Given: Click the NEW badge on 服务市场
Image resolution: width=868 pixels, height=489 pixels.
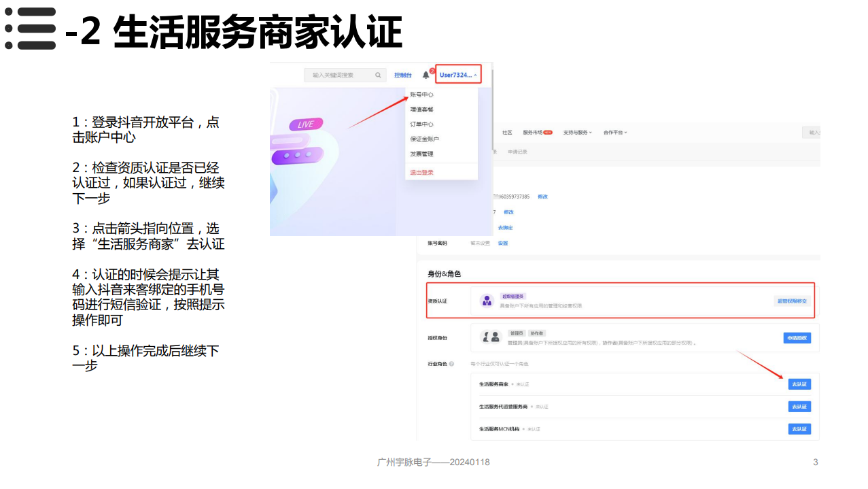Looking at the screenshot, I should pos(547,131).
